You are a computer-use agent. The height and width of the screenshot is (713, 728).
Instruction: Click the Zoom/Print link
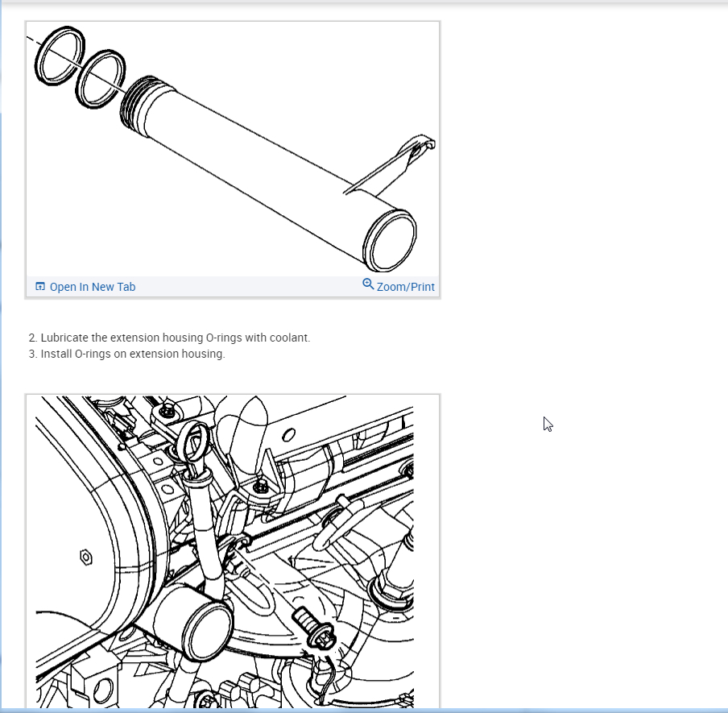coord(405,287)
